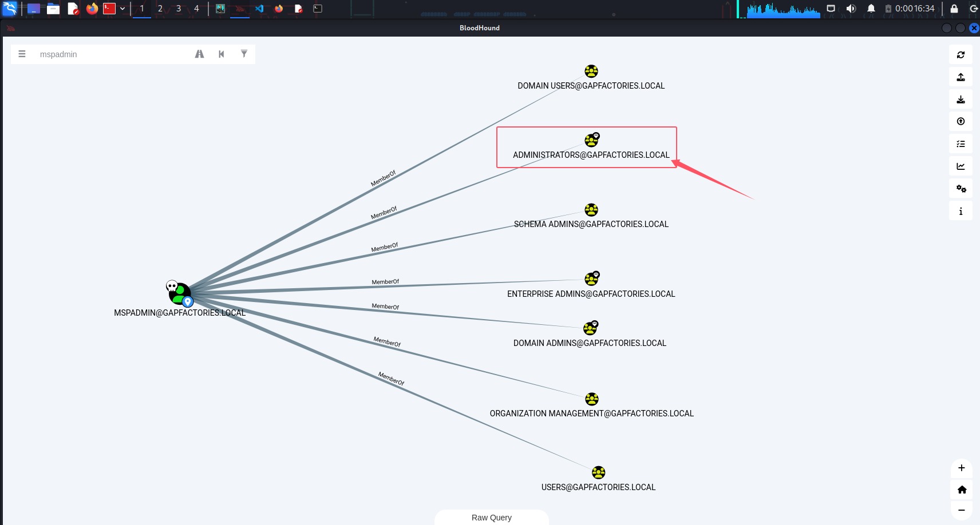
Task: Select the USERS group node icon
Action: [x=598, y=472]
